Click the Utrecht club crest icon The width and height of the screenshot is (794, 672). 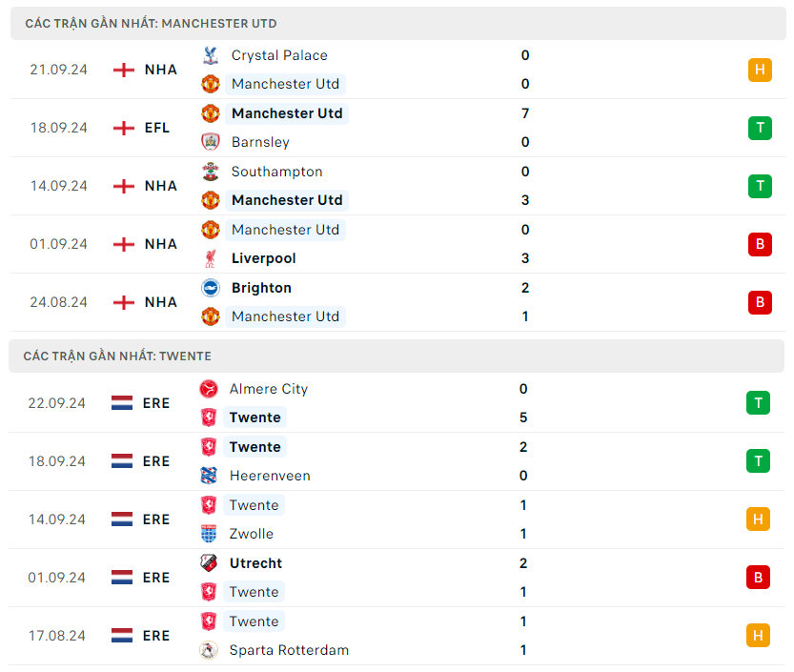[209, 563]
